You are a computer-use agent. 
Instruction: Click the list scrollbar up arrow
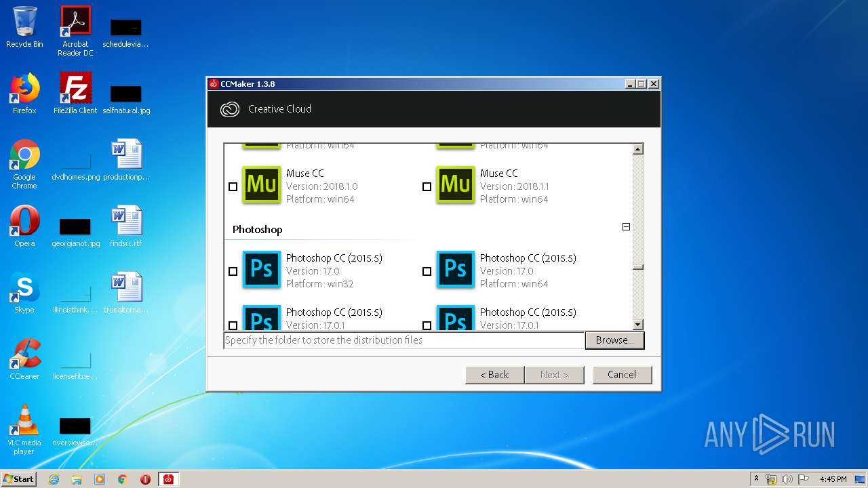click(637, 148)
